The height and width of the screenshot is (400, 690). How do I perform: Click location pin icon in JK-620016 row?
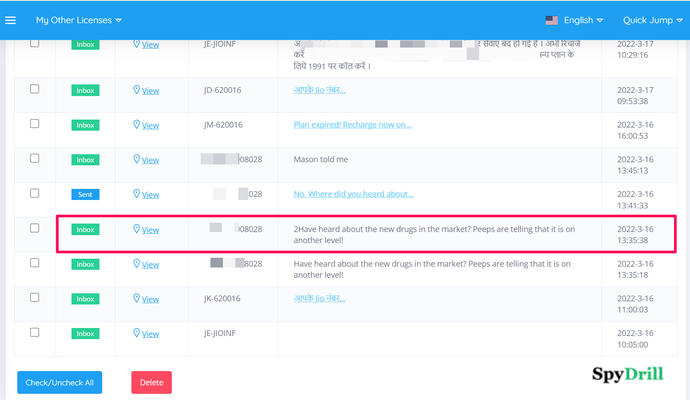pyautogui.click(x=137, y=299)
